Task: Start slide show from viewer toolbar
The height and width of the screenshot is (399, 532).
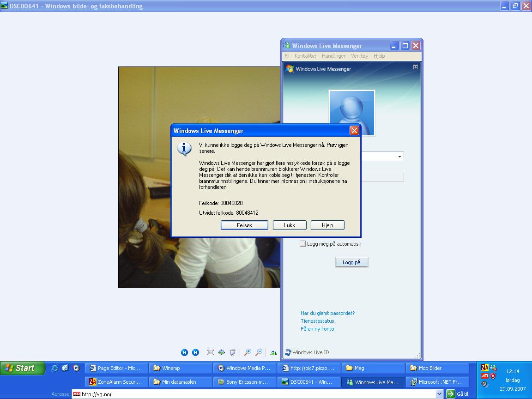Action: (233, 352)
